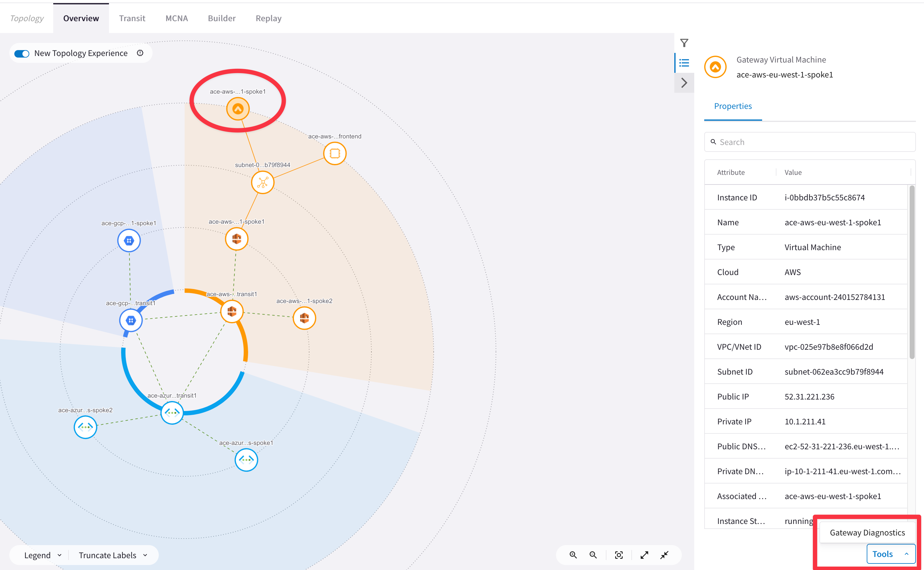This screenshot has width=924, height=570.
Task: Select the subnet-0...b79f8944 node
Action: click(262, 182)
